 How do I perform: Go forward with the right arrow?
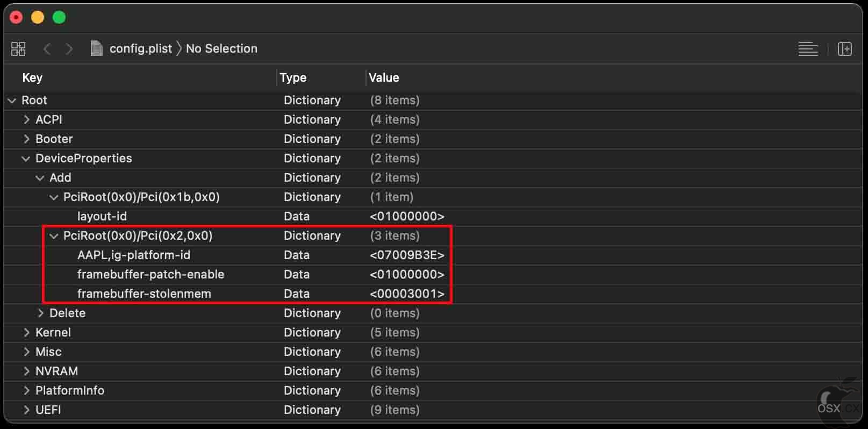point(69,49)
